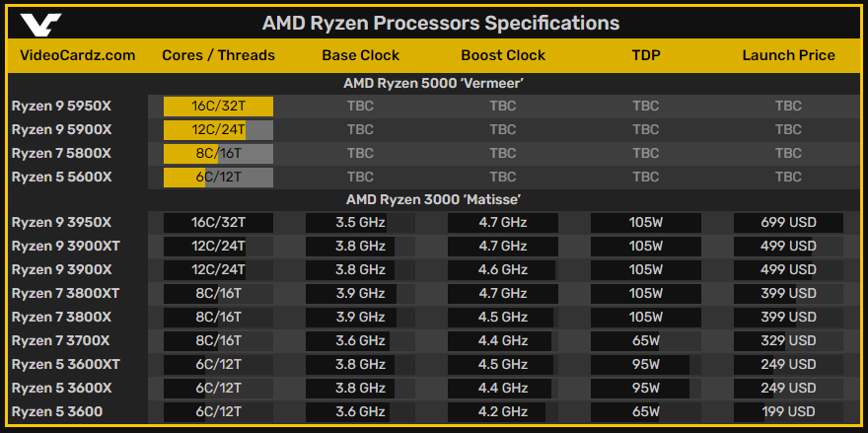The height and width of the screenshot is (433, 868).
Task: Click the Ryzen 7 3800XT row label
Action: (x=65, y=294)
